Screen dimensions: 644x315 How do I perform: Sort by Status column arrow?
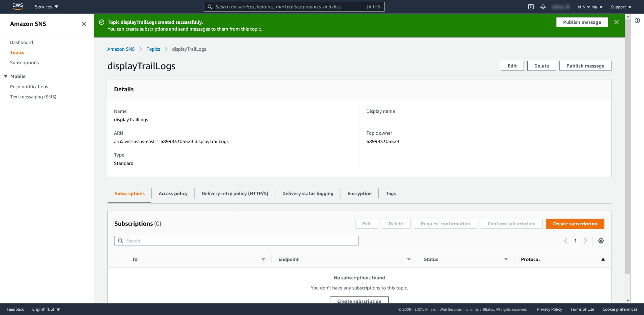click(x=506, y=259)
